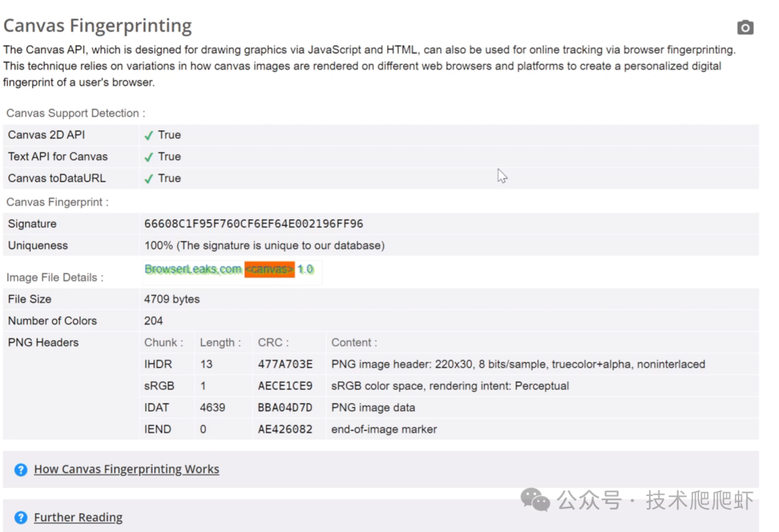779x532 pixels.
Task: Click the IDAT chunk length 4639
Action: pos(212,408)
